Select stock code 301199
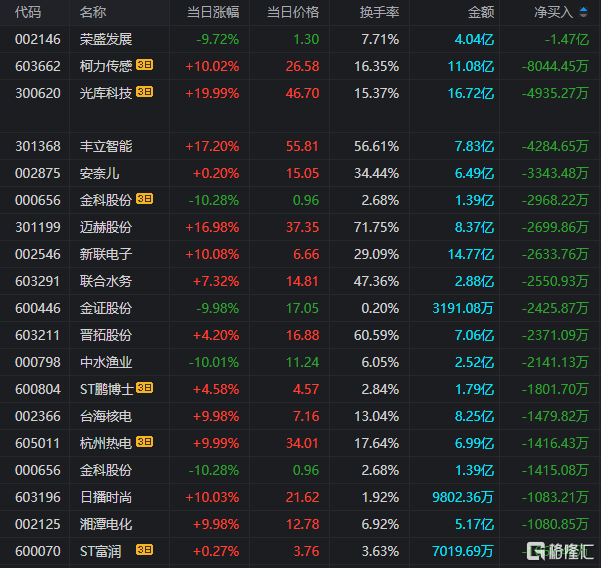The width and height of the screenshot is (601, 568). (38, 227)
